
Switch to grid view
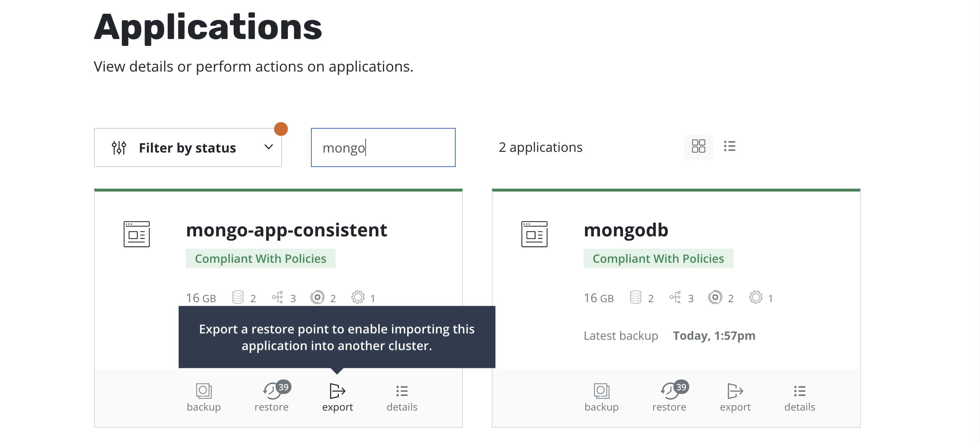pos(699,147)
